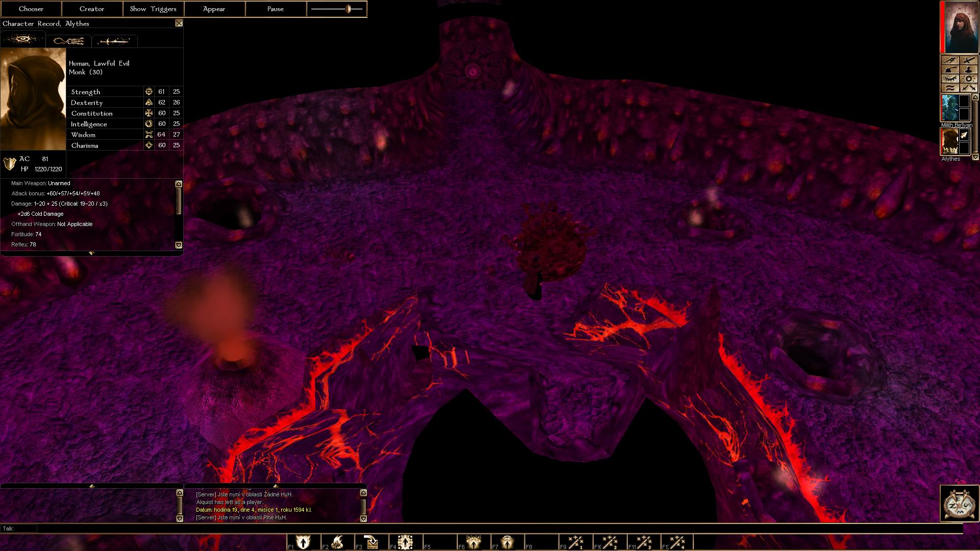980x551 pixels.
Task: Close the Character Record panel
Action: (179, 23)
